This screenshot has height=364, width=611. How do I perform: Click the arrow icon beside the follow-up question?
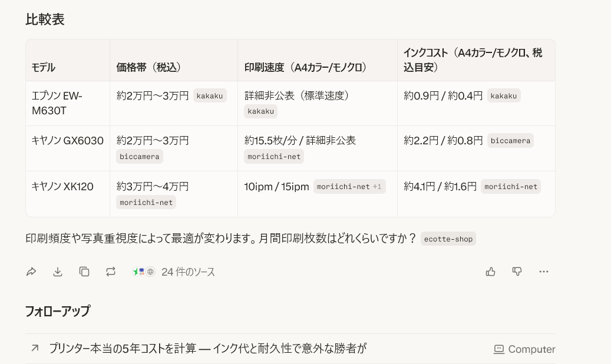tap(35, 349)
